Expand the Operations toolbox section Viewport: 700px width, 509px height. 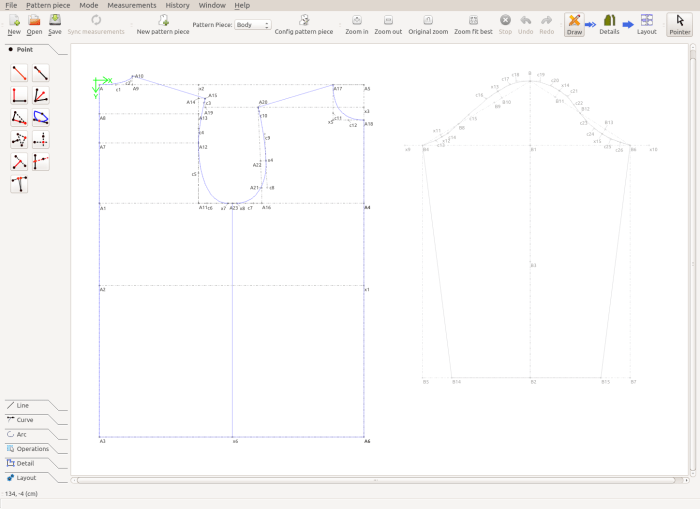(31, 449)
